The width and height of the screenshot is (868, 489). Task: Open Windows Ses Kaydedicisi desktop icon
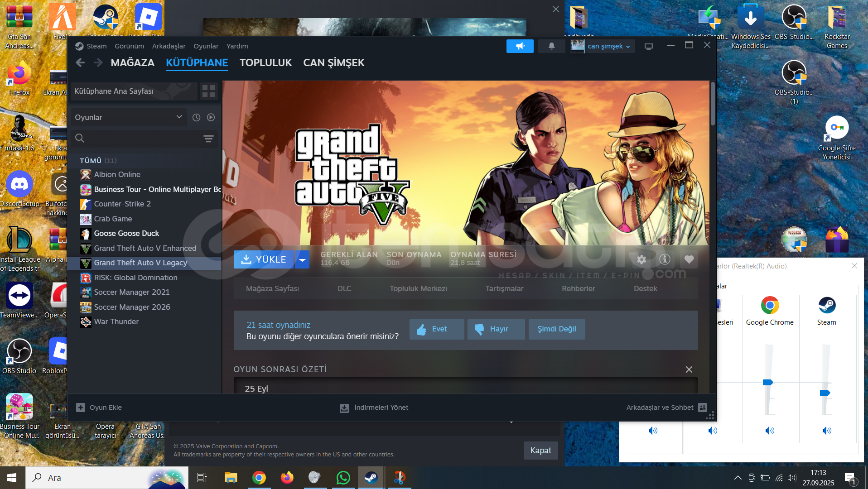[x=751, y=27]
